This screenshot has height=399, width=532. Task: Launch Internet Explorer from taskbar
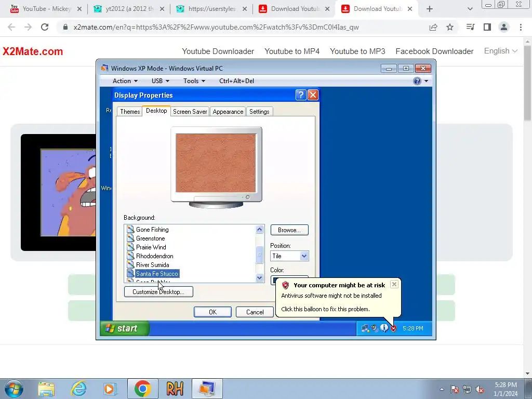[78, 389]
